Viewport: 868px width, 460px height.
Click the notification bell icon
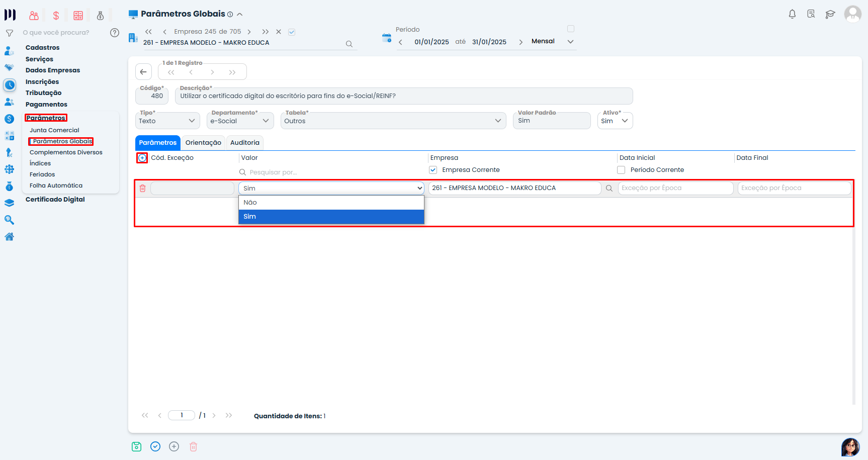click(x=792, y=14)
